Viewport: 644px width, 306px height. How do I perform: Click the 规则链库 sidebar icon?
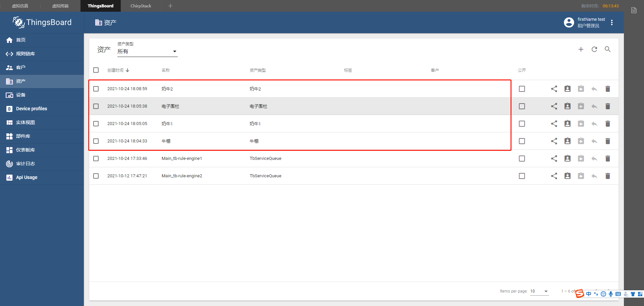(x=9, y=54)
